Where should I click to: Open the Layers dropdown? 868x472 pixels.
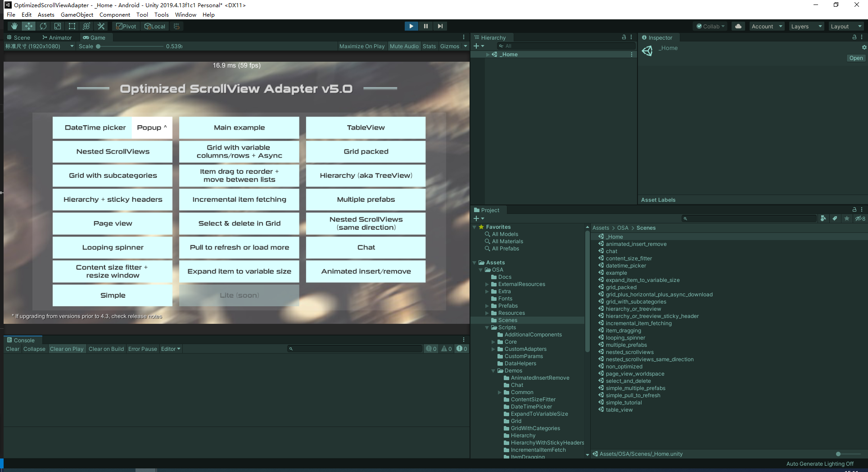pyautogui.click(x=806, y=26)
